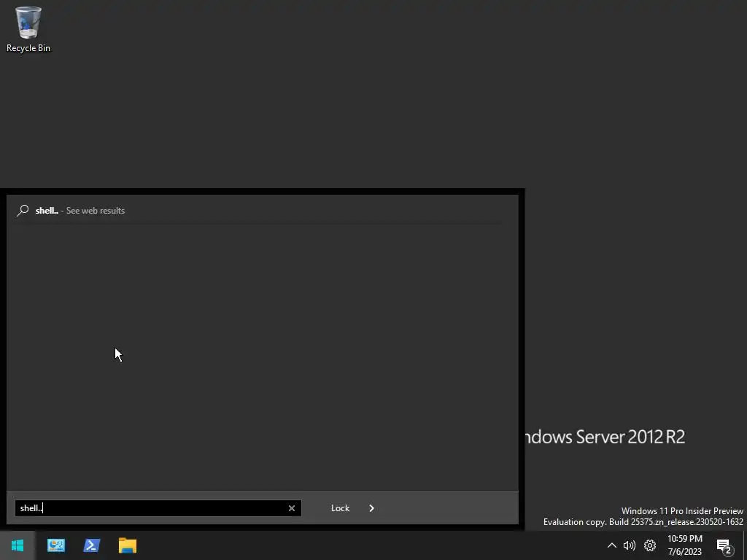Launch PowerShell from the taskbar
Screen dimensions: 747x560
point(92,545)
